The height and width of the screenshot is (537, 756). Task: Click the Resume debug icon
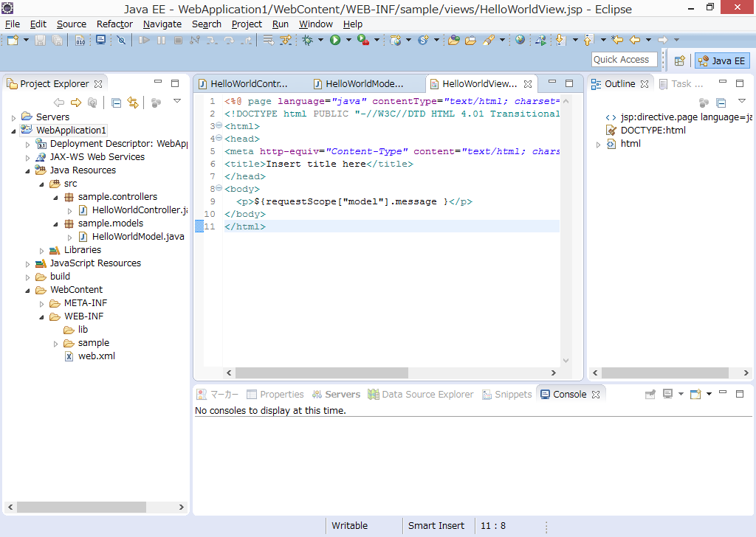144,40
